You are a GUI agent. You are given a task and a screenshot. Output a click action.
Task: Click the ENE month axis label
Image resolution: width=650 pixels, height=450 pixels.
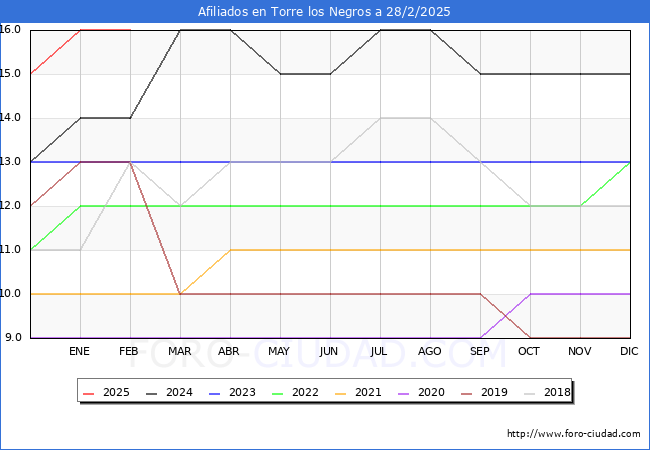[x=79, y=351]
